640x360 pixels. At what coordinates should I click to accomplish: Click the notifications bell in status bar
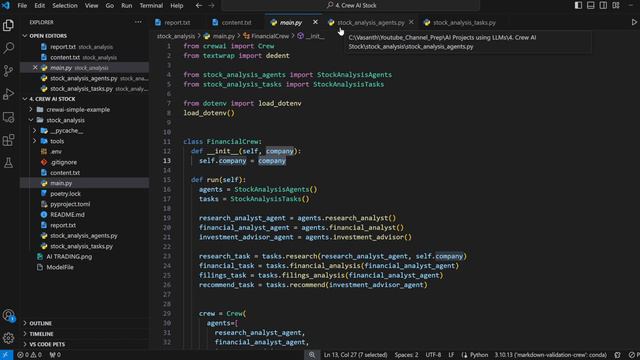click(618, 355)
